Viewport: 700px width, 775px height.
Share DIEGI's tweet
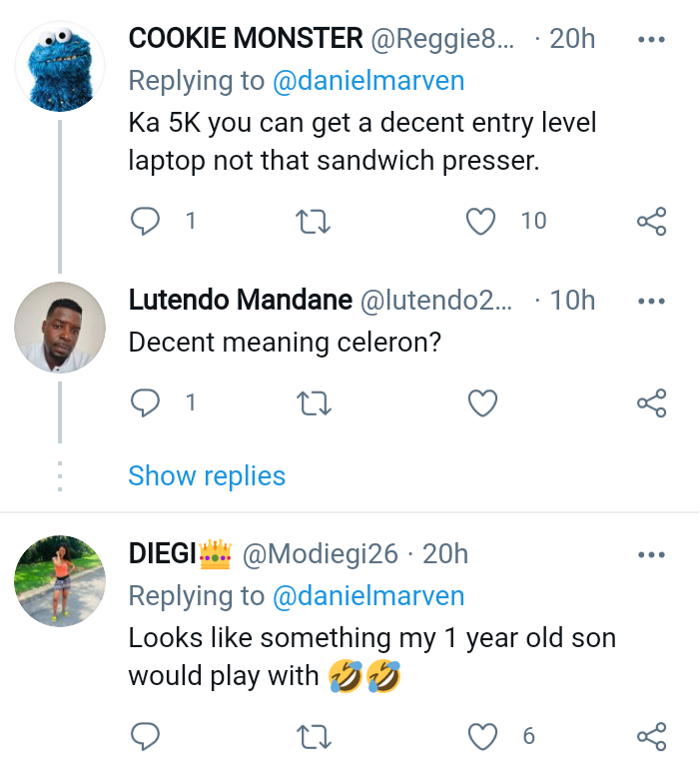(651, 737)
